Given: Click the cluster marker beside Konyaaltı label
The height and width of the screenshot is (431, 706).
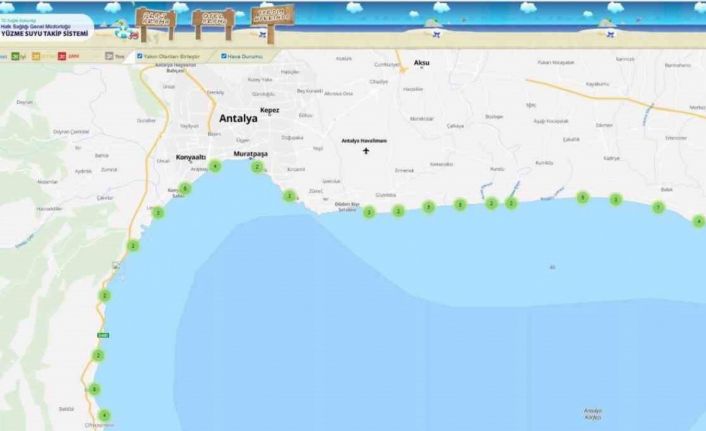Looking at the screenshot, I should tap(214, 166).
